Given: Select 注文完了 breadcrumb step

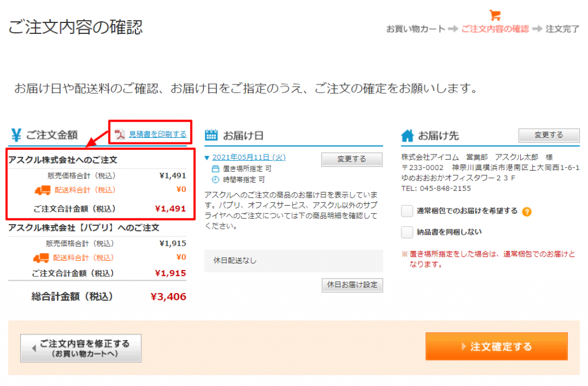Looking at the screenshot, I should click(x=562, y=29).
